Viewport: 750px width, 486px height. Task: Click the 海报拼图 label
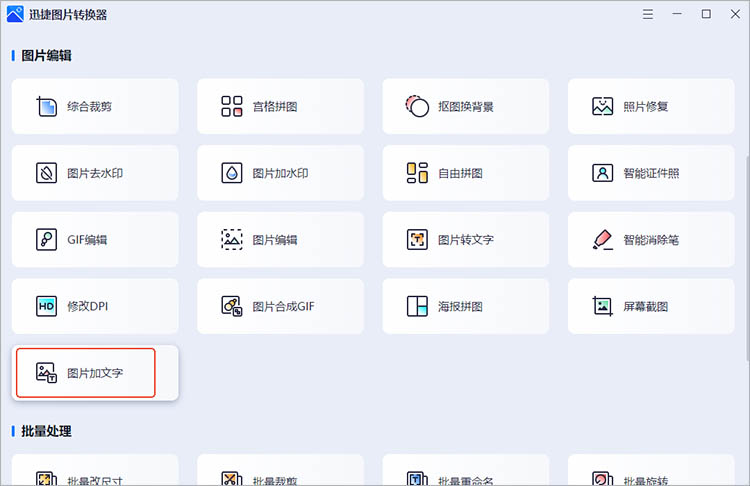(x=460, y=306)
